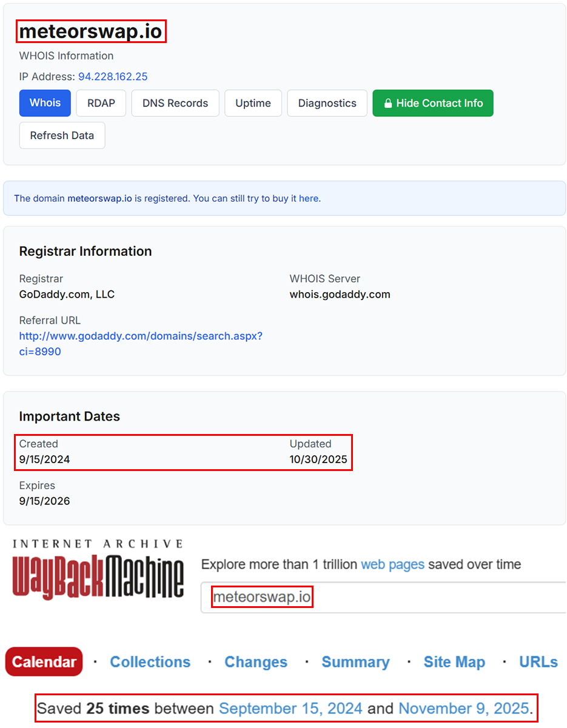Click the padlock icon on Hide Contact Info
This screenshot has height=728, width=567.
388,103
